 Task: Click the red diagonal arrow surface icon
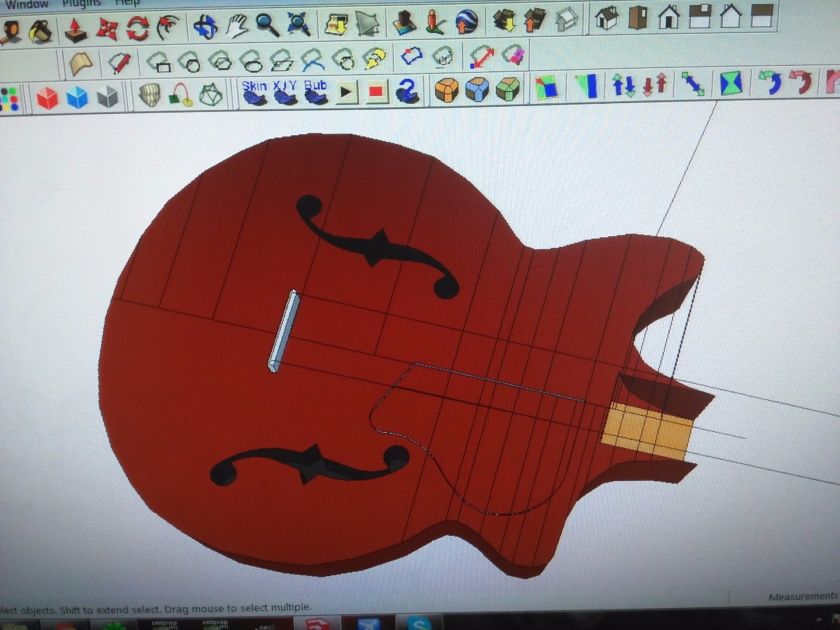(481, 55)
